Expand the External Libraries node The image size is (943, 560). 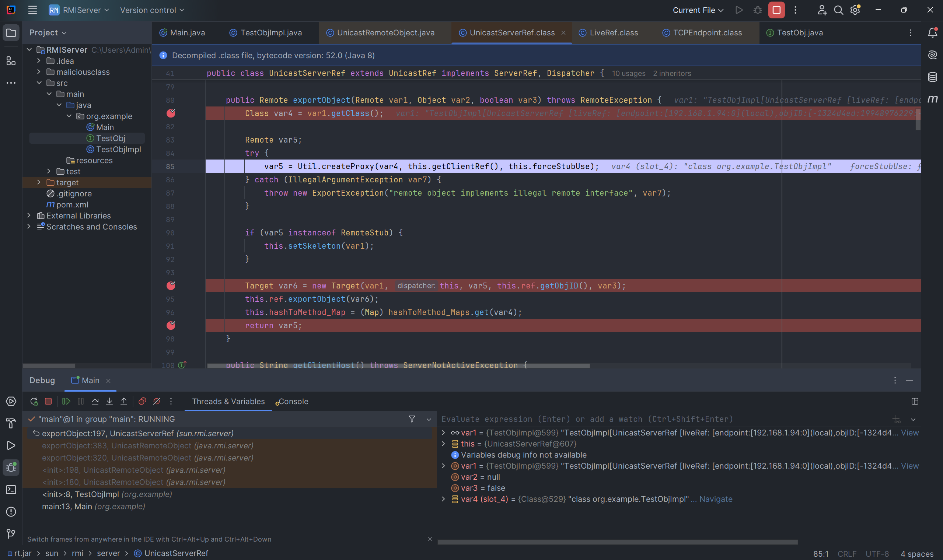(29, 216)
